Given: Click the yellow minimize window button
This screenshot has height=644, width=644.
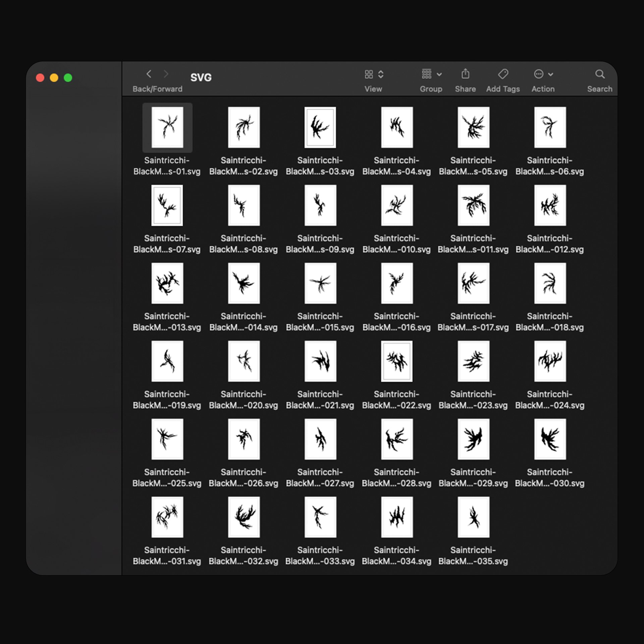Looking at the screenshot, I should click(54, 78).
